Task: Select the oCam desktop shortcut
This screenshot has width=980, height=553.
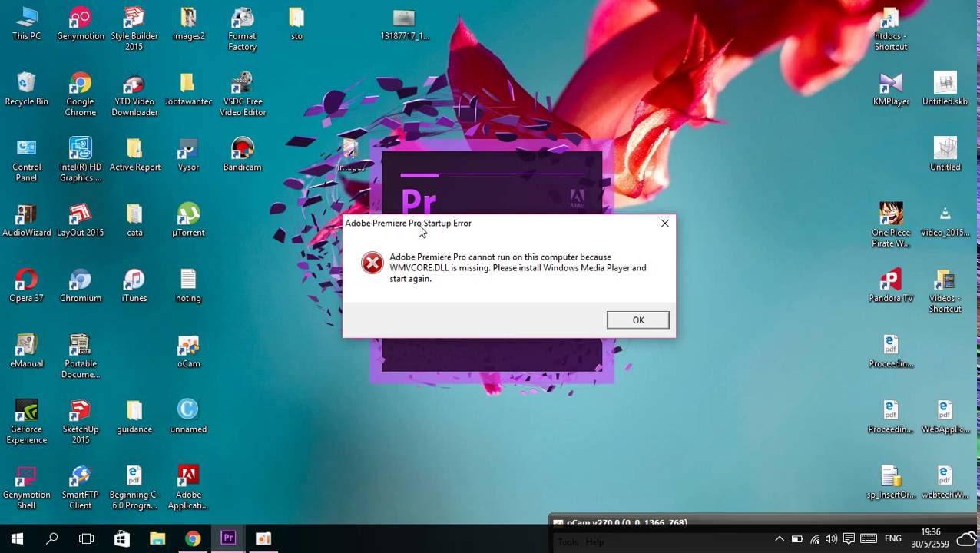Action: click(188, 351)
